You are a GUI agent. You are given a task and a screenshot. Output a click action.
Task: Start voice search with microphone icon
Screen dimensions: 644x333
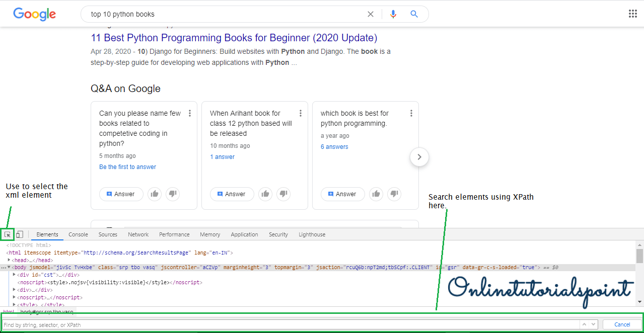(393, 14)
